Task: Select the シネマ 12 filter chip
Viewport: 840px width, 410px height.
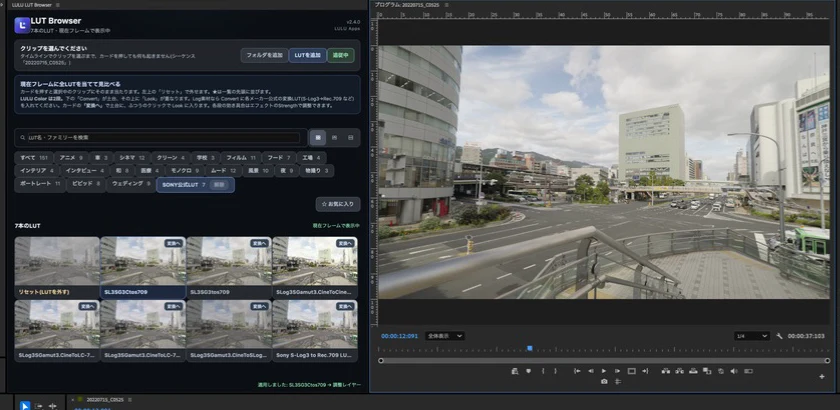Action: [132, 158]
